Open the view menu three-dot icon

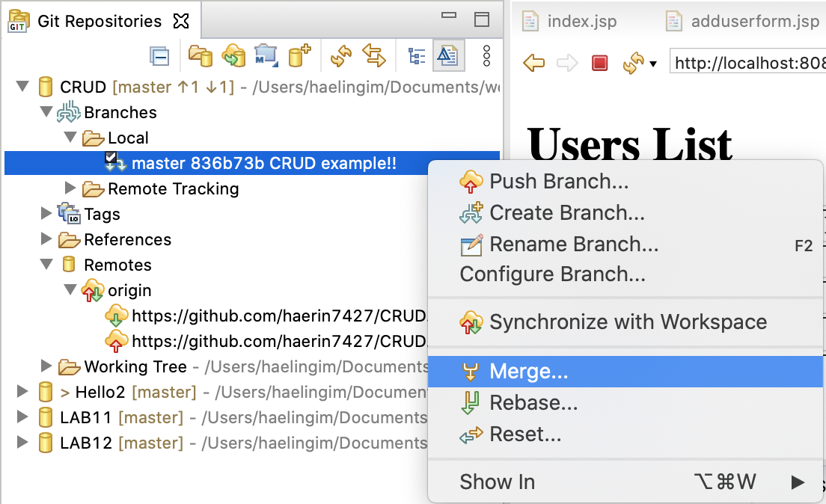(x=486, y=56)
